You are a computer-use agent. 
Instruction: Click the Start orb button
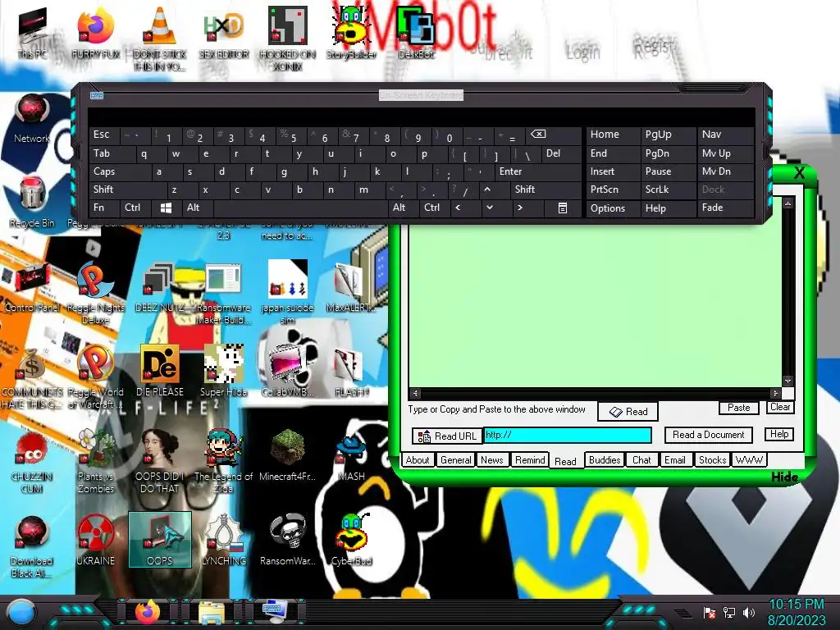[21, 612]
